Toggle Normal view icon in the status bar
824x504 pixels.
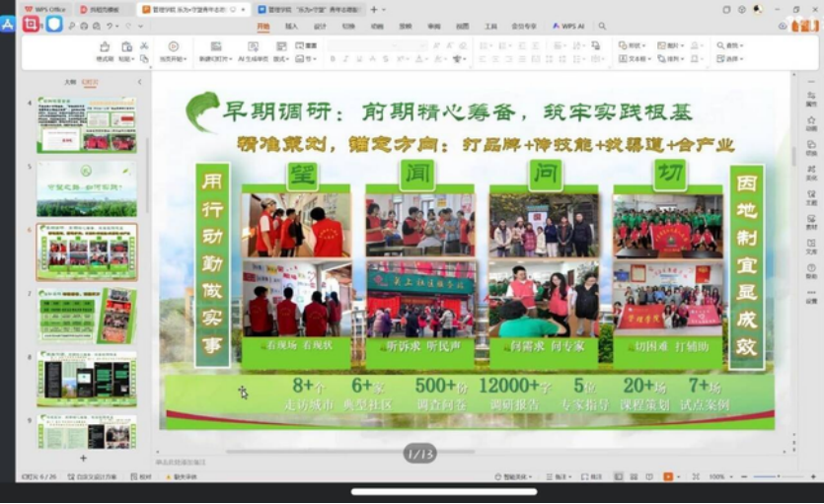click(619, 476)
